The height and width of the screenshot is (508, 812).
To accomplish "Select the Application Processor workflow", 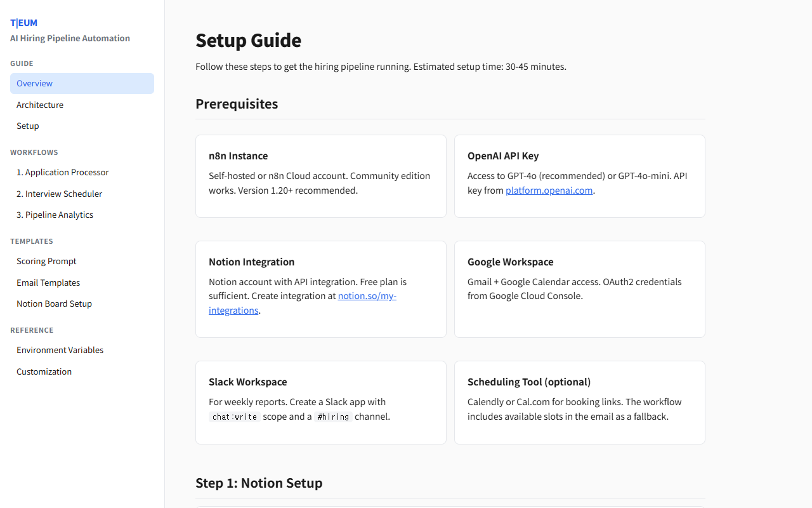I will pos(62,172).
